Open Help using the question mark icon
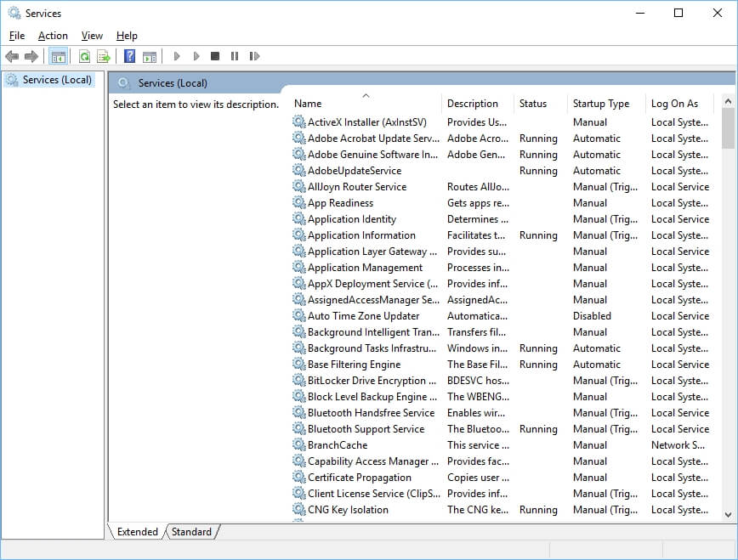This screenshot has height=560, width=738. pyautogui.click(x=128, y=56)
